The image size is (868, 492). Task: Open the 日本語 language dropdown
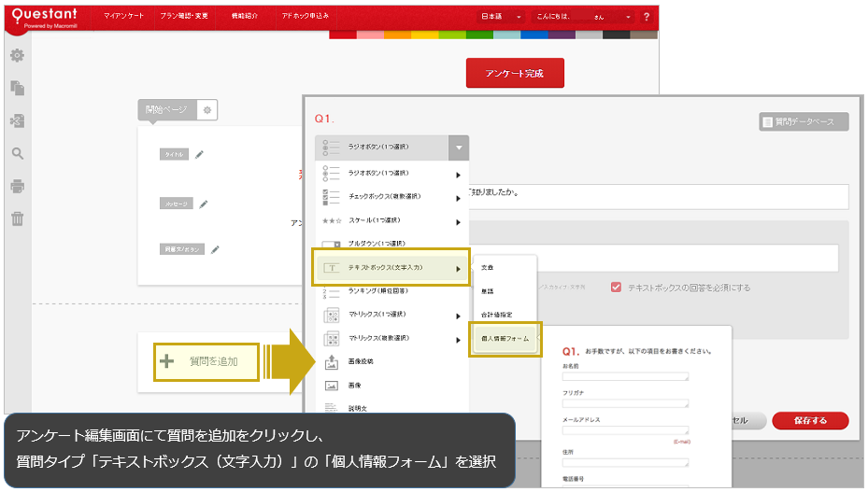point(503,17)
